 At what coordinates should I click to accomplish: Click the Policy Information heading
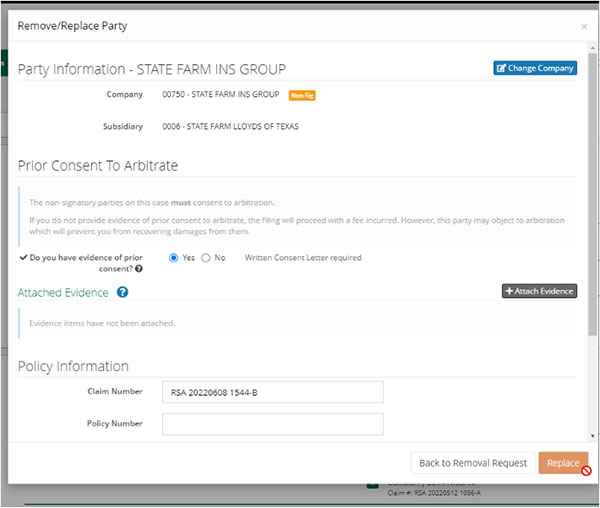point(73,366)
